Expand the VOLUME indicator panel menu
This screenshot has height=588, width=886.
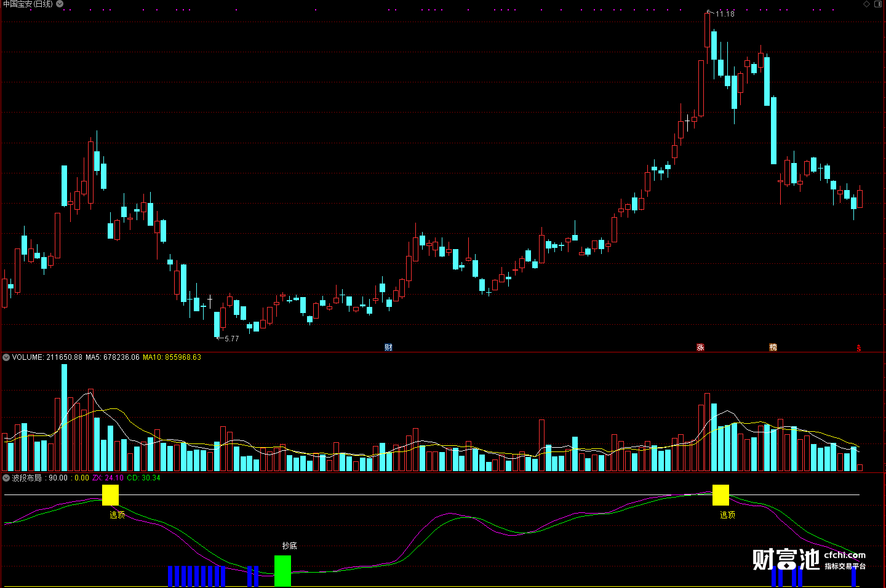(x=6, y=357)
